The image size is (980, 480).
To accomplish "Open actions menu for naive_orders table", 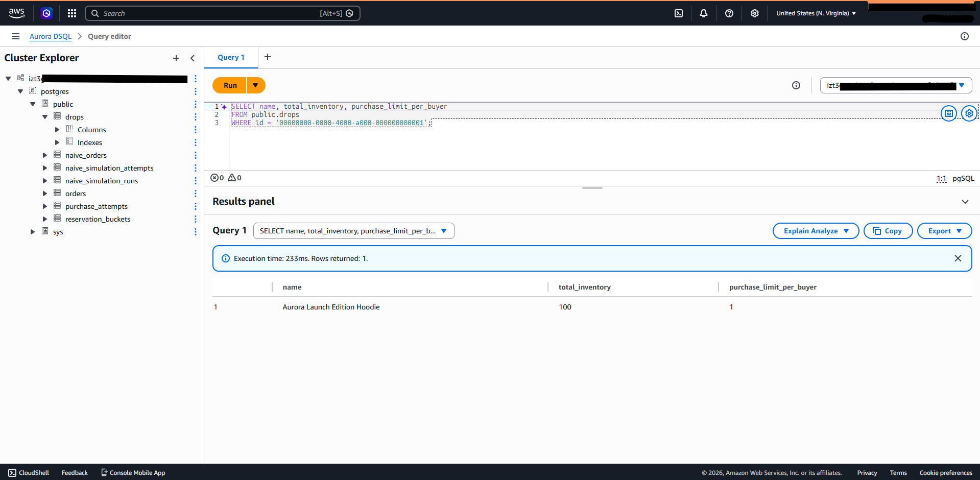I will point(196,155).
